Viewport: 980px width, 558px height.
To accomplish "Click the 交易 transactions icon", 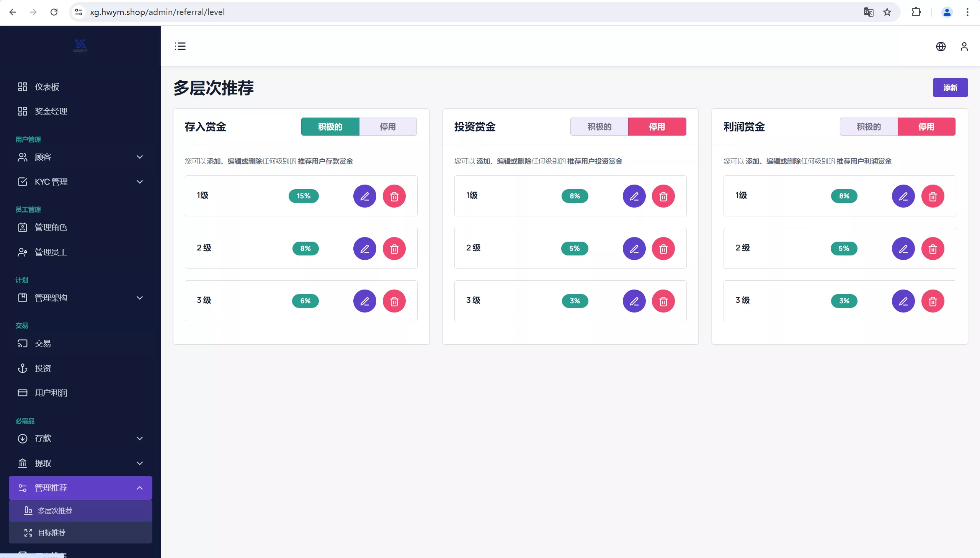I will [x=22, y=344].
